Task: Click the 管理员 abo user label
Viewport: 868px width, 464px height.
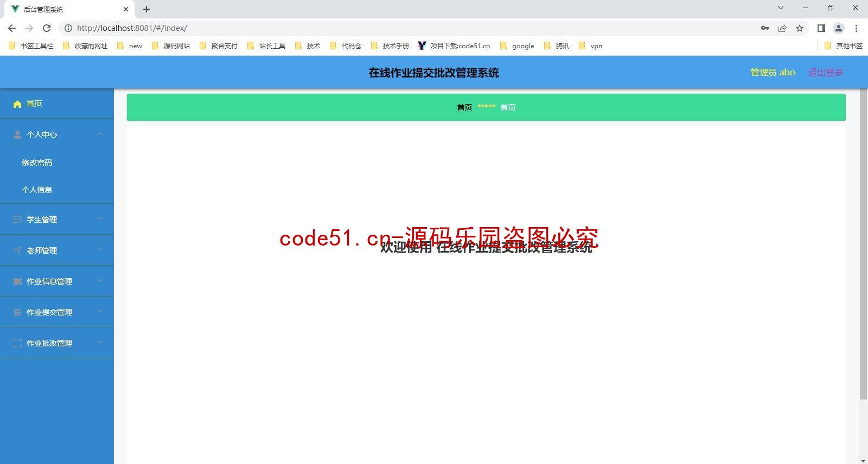Action: pyautogui.click(x=773, y=73)
